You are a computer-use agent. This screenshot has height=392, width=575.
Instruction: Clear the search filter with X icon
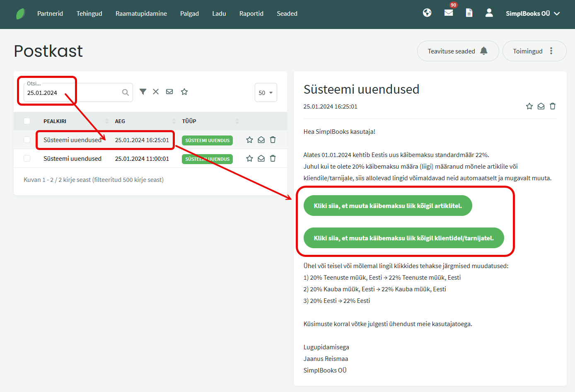point(156,92)
